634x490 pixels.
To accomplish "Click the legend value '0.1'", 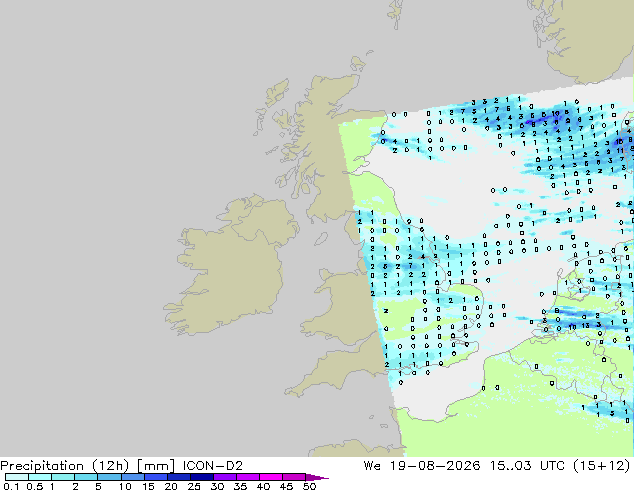I will (x=11, y=486).
